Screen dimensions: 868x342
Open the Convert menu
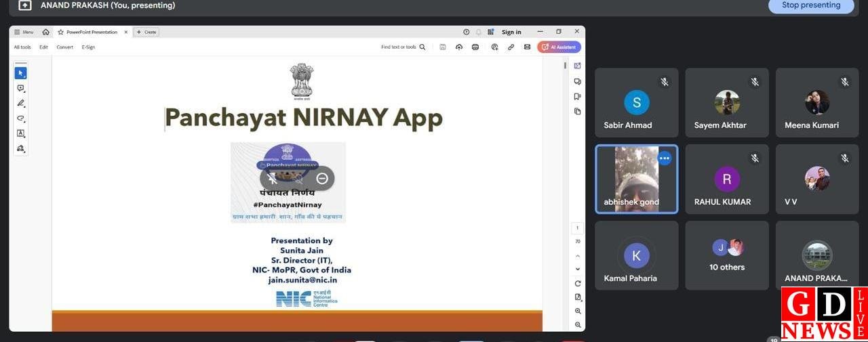click(x=65, y=47)
